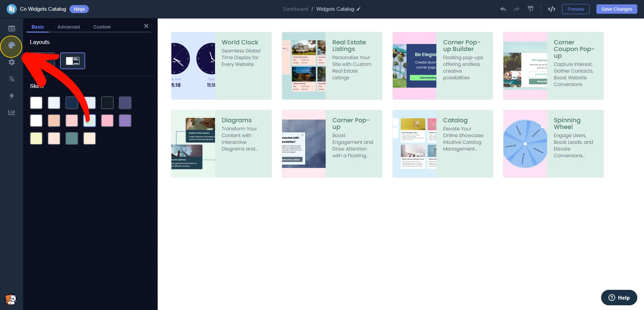Switch to the Custom tab
Image resolution: width=644 pixels, height=310 pixels.
pos(102,27)
